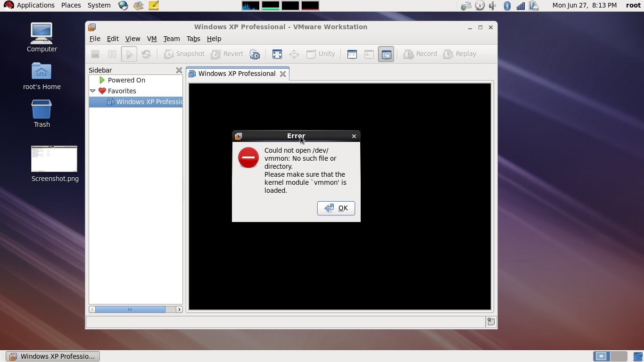Image resolution: width=644 pixels, height=362 pixels.
Task: Open the View menu
Action: click(132, 39)
